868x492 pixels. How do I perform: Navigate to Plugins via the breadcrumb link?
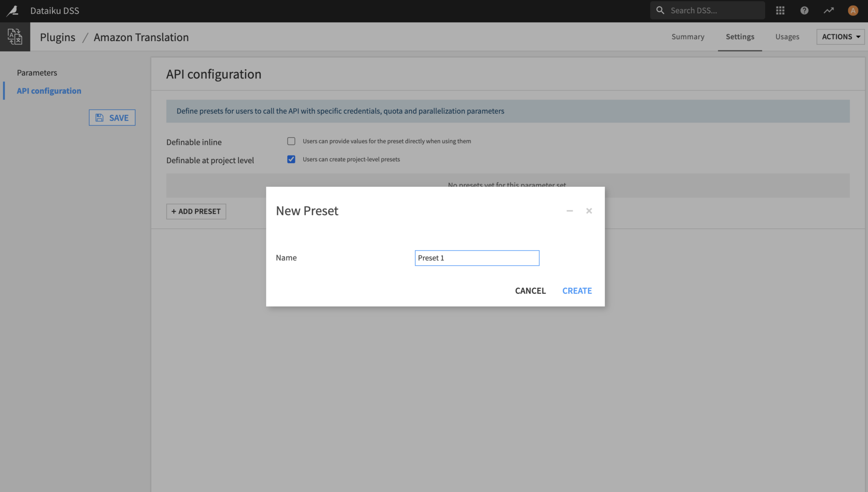(x=57, y=37)
